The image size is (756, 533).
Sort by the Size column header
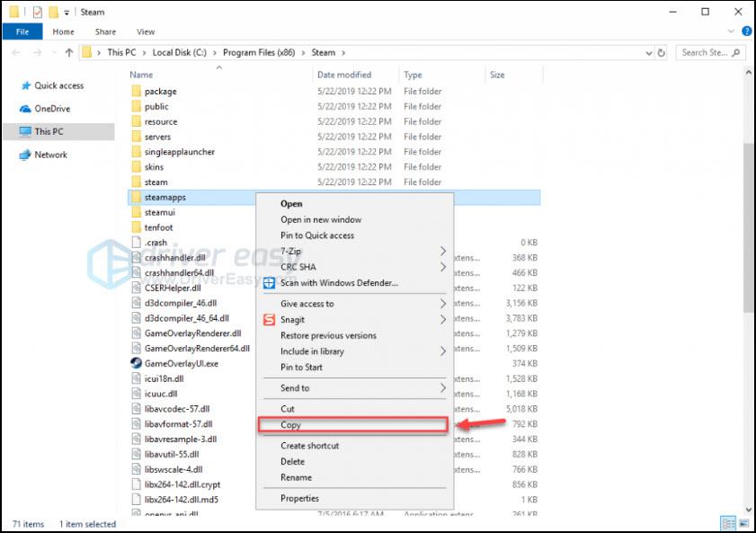[x=497, y=75]
